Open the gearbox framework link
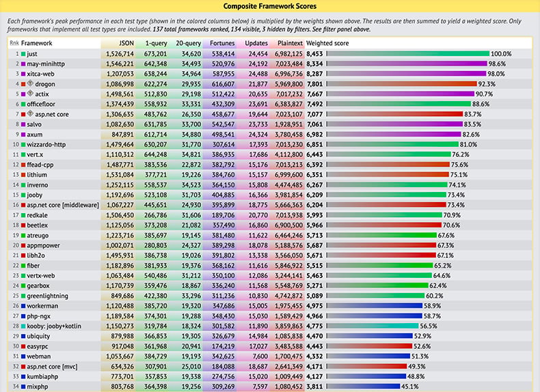Screen dimensions: 540x392 click(x=38, y=285)
